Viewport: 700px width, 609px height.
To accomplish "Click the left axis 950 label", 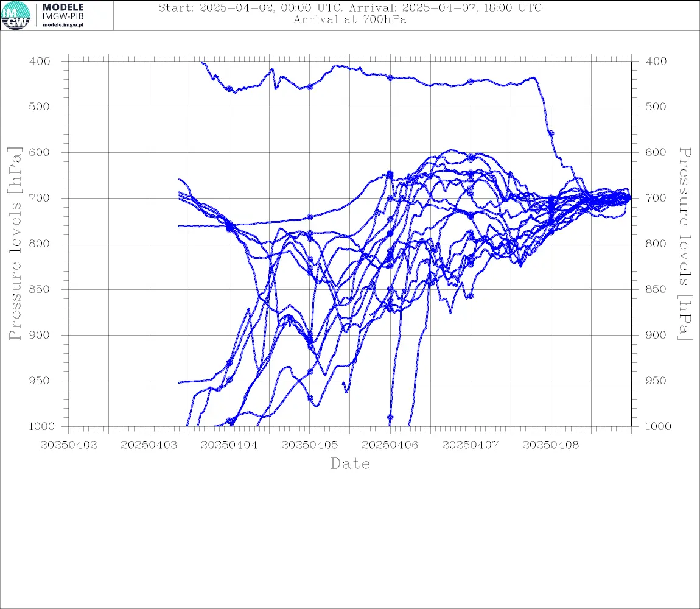I will click(40, 381).
